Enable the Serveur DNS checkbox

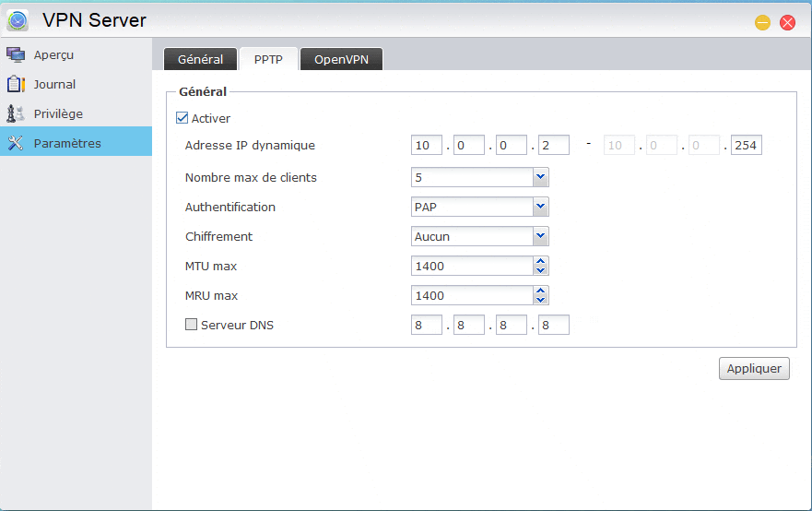191,325
